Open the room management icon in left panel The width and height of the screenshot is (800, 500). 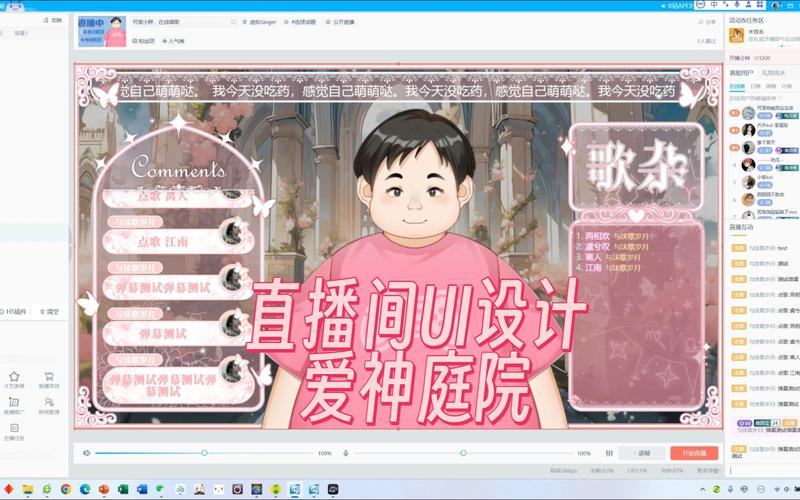(49, 403)
